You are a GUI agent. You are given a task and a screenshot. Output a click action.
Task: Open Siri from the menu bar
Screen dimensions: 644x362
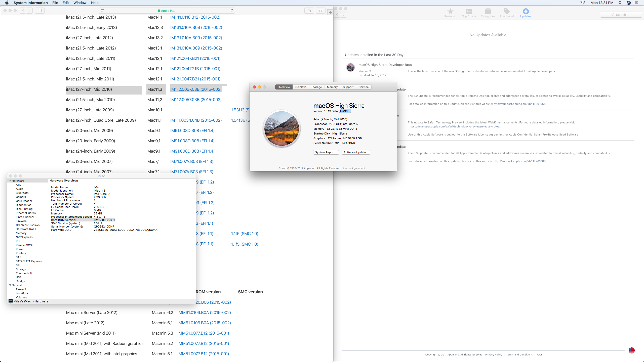[629, 3]
